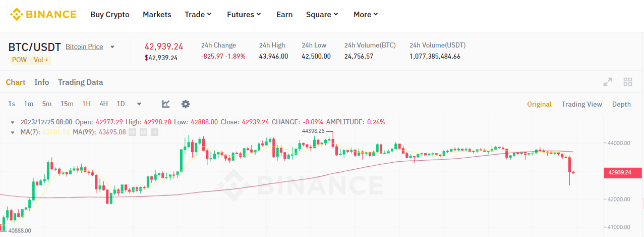Viewport: 644px width, 237px height.
Task: Expand chart to fullscreen
Action: point(608,82)
